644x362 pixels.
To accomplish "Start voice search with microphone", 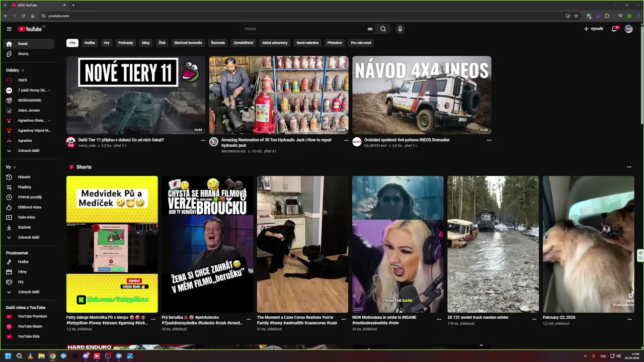I will (400, 29).
